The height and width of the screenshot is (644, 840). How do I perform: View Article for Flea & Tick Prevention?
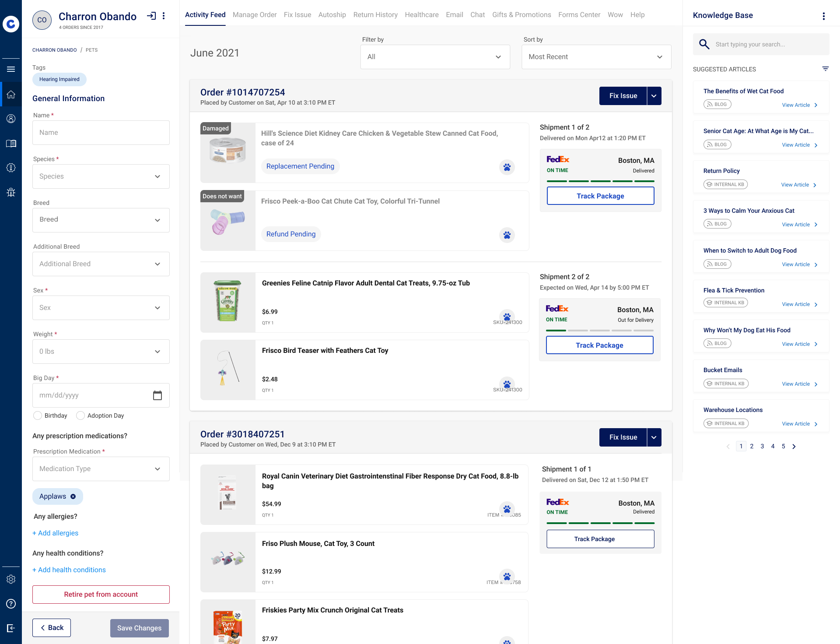click(799, 304)
